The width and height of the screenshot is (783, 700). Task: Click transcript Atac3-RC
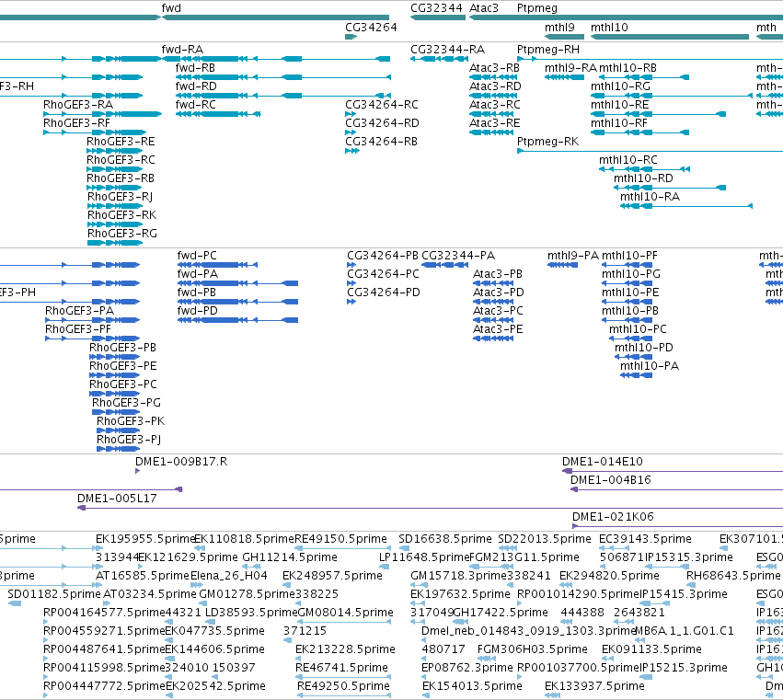pos(495,105)
